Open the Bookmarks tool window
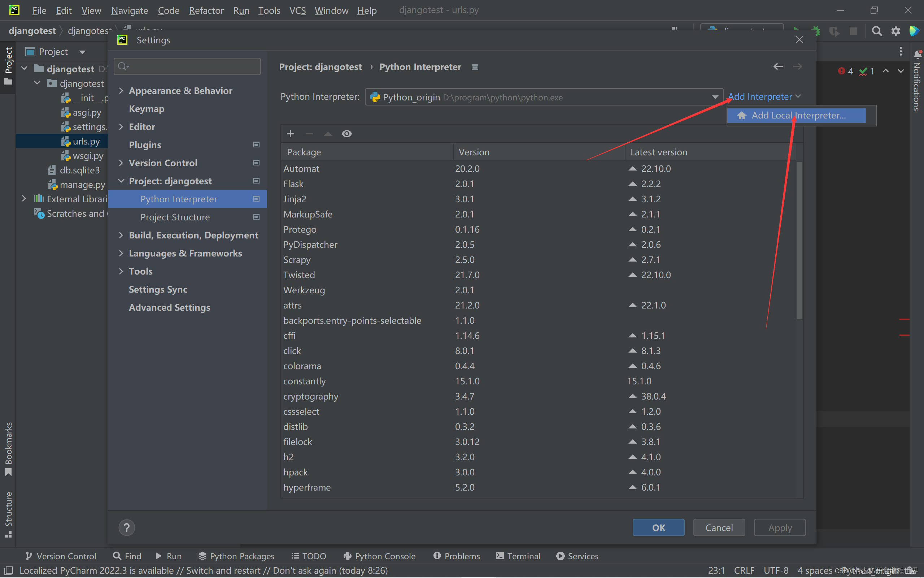 coord(8,449)
